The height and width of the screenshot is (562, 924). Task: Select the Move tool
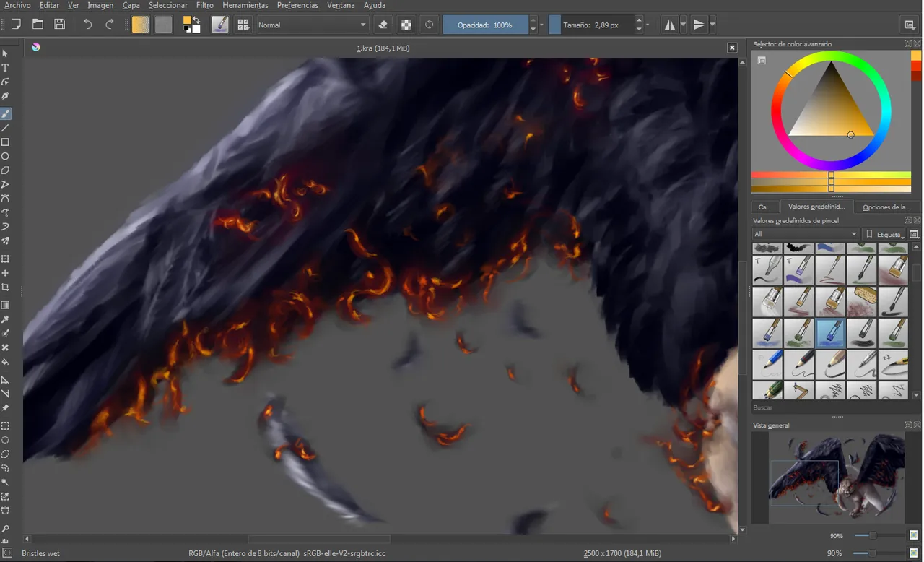coord(5,273)
